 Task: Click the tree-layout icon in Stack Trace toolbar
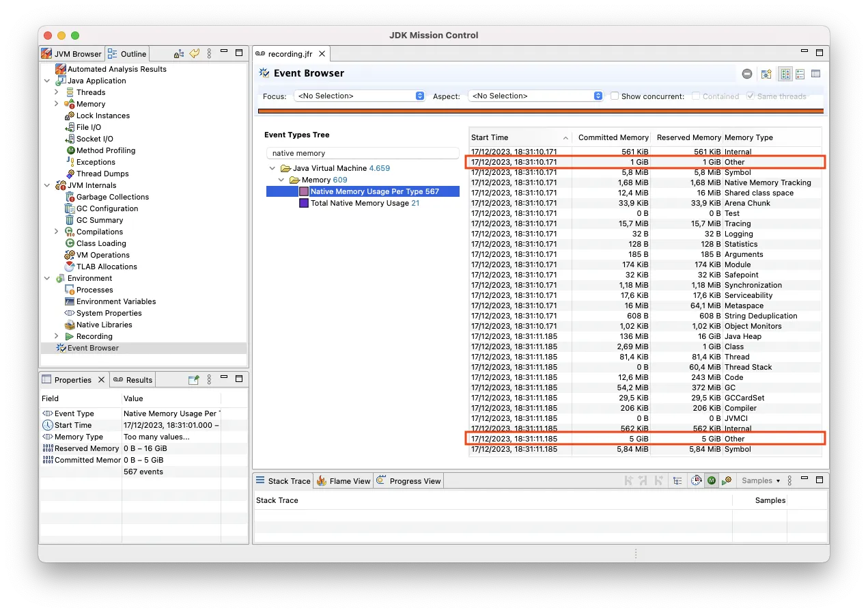[x=677, y=480]
